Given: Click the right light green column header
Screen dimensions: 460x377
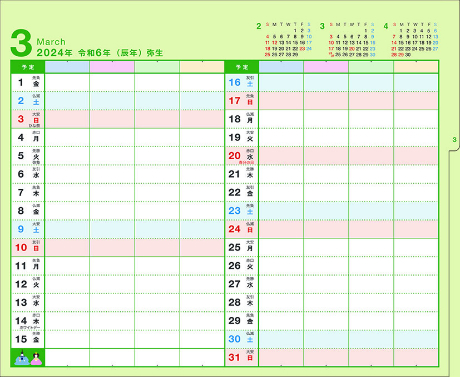Looking at the screenshot, I should click(371, 67).
